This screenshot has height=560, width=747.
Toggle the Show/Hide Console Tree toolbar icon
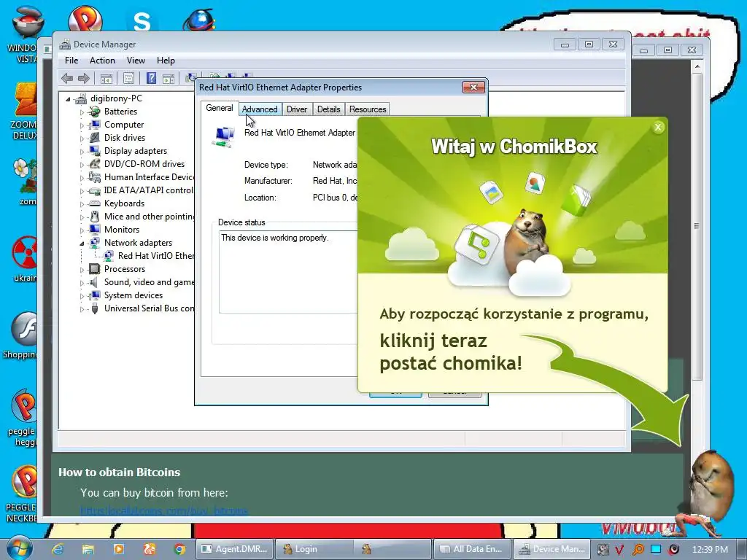107,79
